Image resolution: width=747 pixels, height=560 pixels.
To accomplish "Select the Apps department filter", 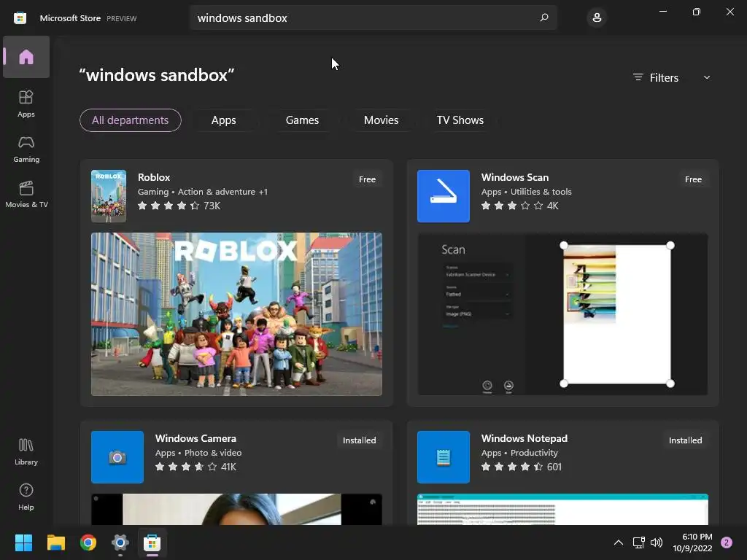I will [x=223, y=120].
